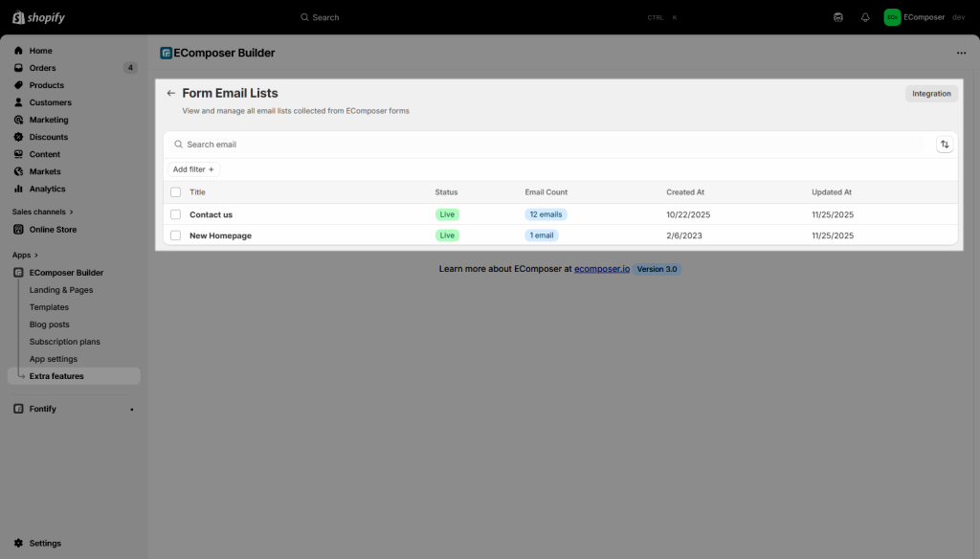This screenshot has width=980, height=559.
Task: Go to Landing & Pages menu item
Action: pos(61,290)
